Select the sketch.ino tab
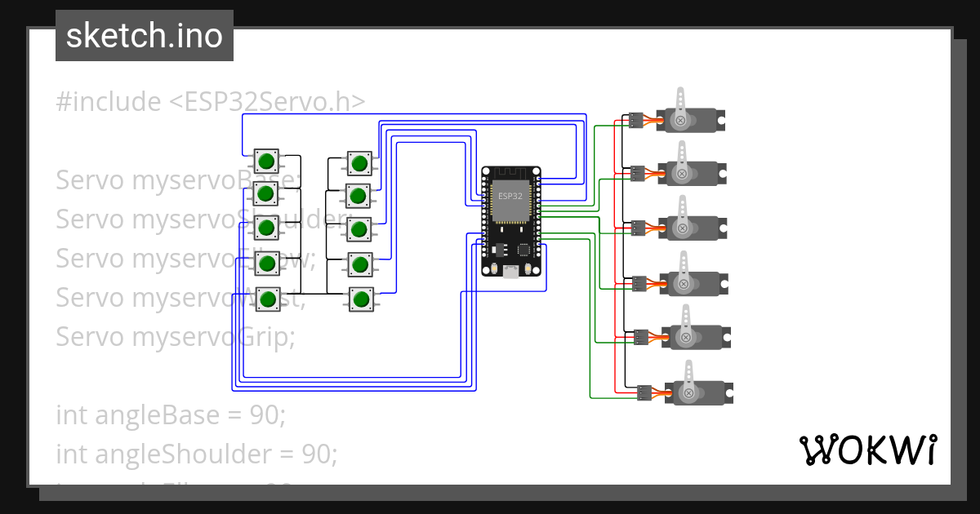This screenshot has width=980, height=514. click(144, 35)
